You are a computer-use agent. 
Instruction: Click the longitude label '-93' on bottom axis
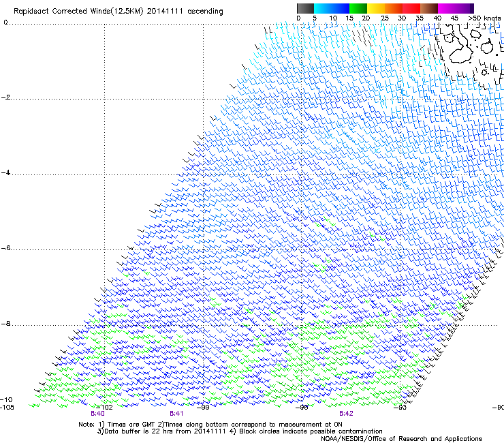coord(400,408)
